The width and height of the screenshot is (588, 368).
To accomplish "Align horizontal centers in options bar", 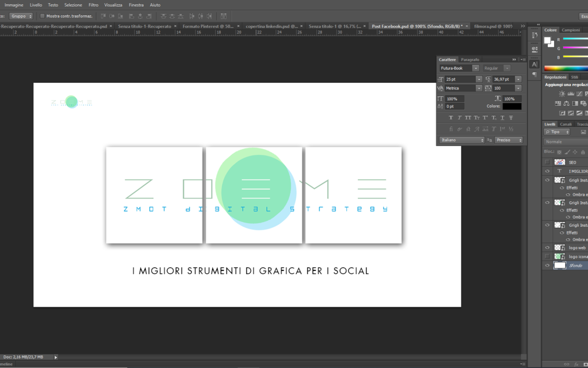I will pyautogui.click(x=140, y=16).
